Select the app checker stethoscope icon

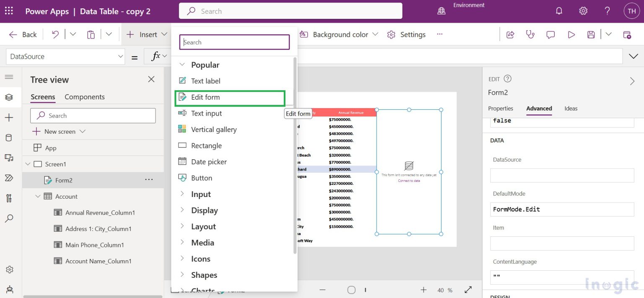[530, 34]
